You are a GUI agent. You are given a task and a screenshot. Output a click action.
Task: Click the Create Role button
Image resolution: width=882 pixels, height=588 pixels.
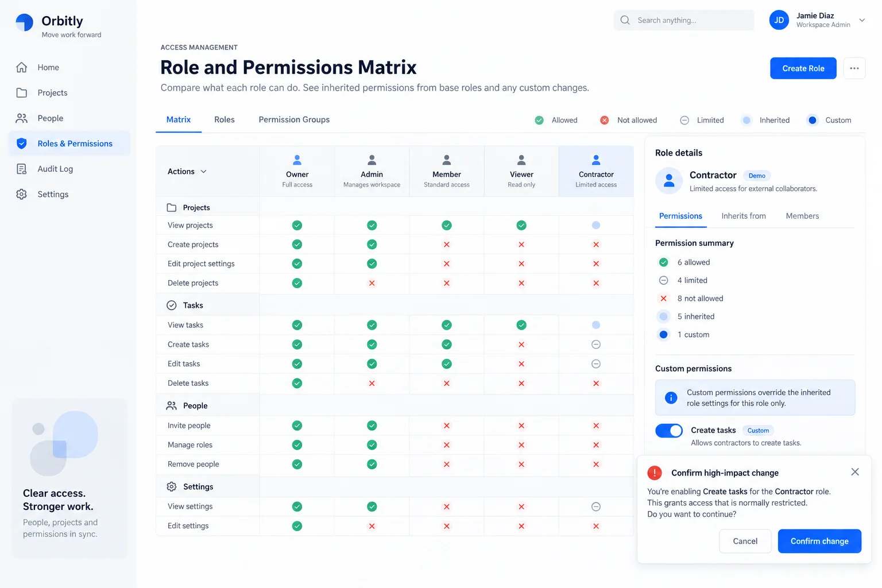click(803, 68)
